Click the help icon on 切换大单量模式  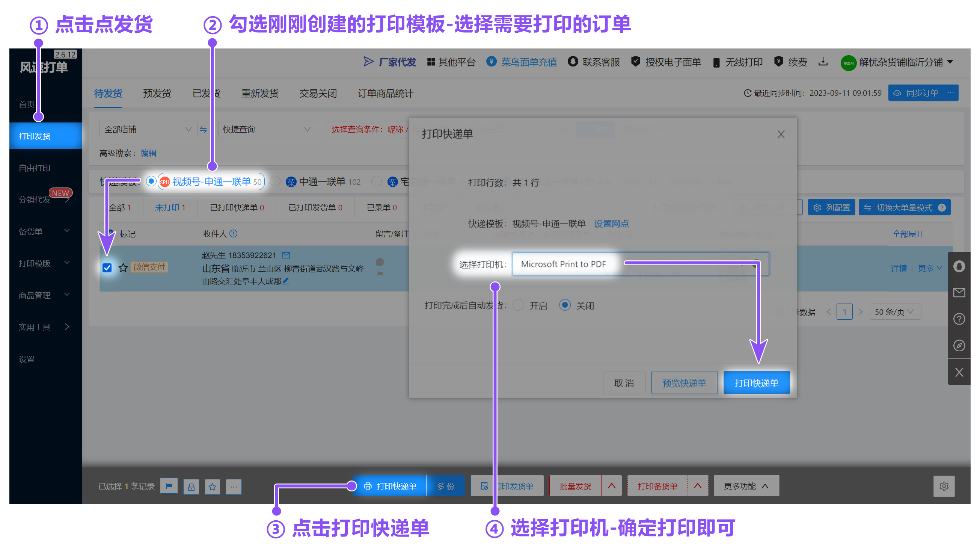[x=942, y=207]
